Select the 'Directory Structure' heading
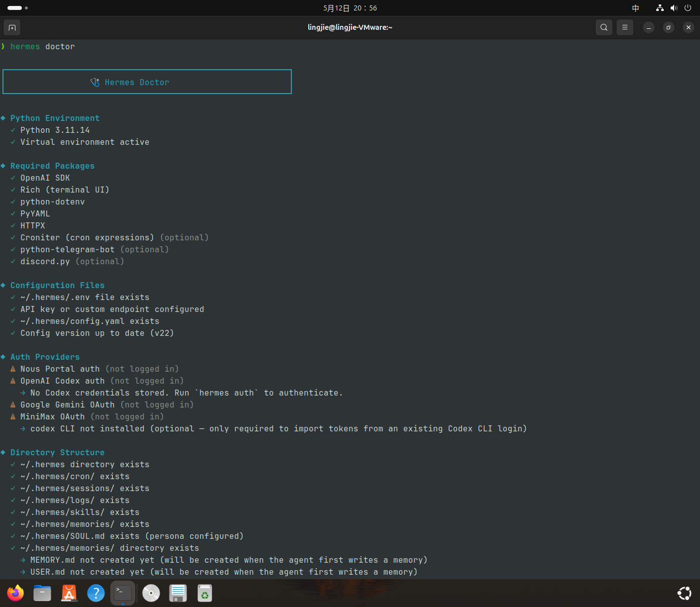Viewport: 700px width, 607px height. 57,453
